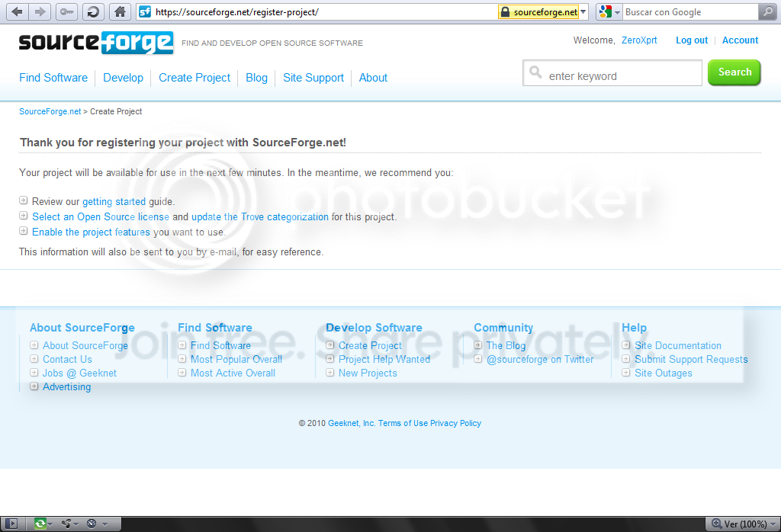Screen dimensions: 781x532
Task: Open Jobs @ Geeknet footer link
Action: point(79,373)
